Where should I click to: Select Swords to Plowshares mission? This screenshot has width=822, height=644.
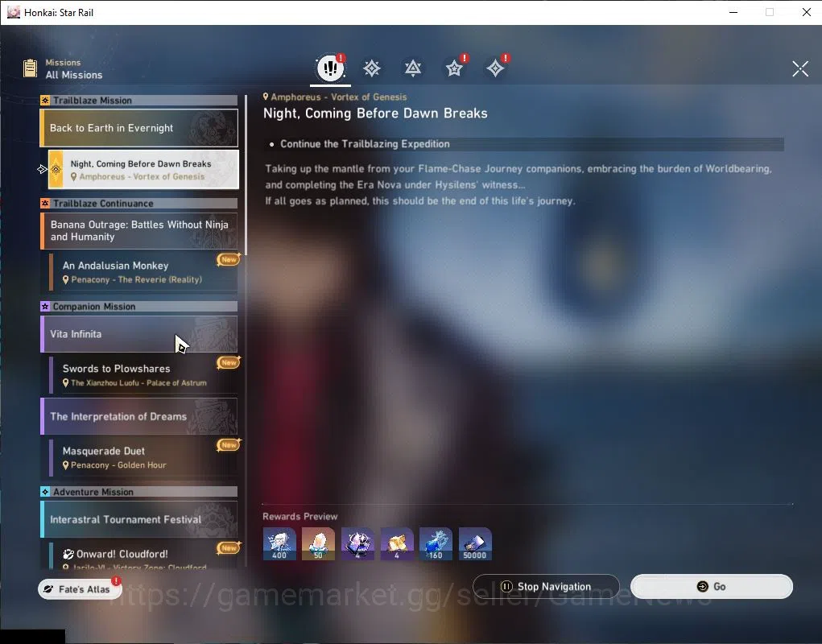(143, 375)
